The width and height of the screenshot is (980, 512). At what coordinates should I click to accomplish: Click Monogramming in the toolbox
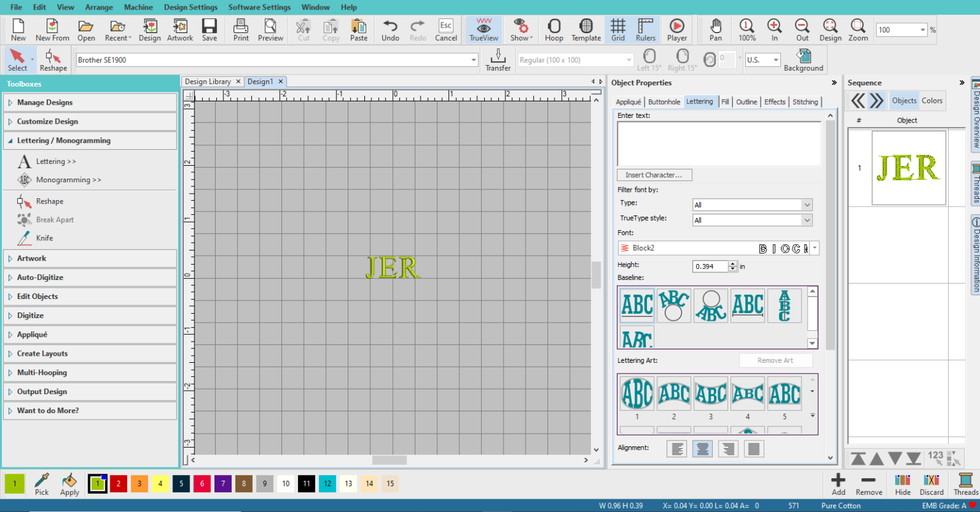(x=68, y=180)
